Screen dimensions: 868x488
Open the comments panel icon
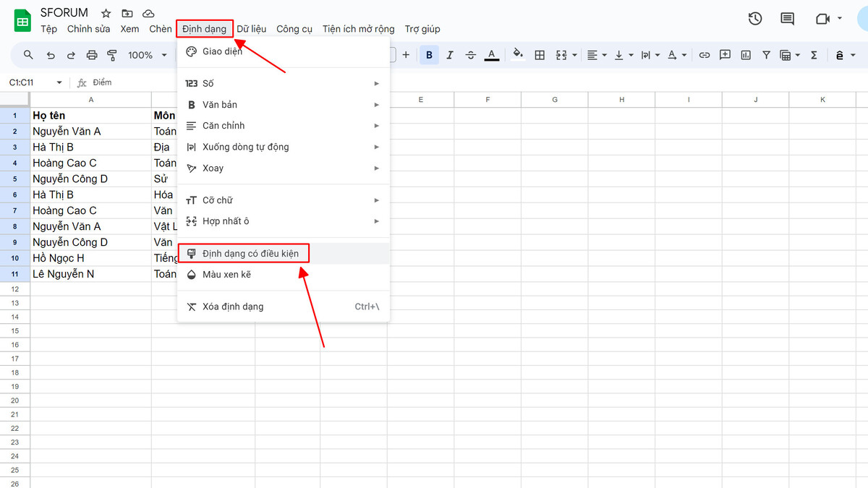point(788,19)
